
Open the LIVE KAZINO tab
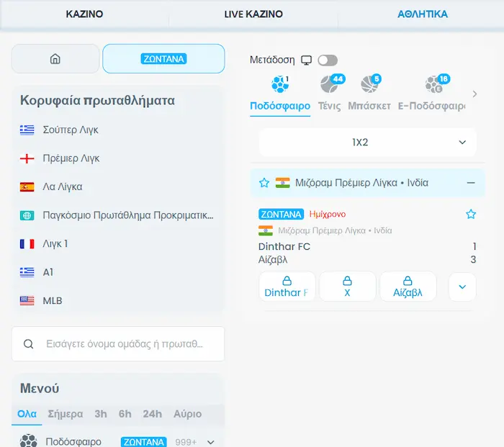click(253, 14)
